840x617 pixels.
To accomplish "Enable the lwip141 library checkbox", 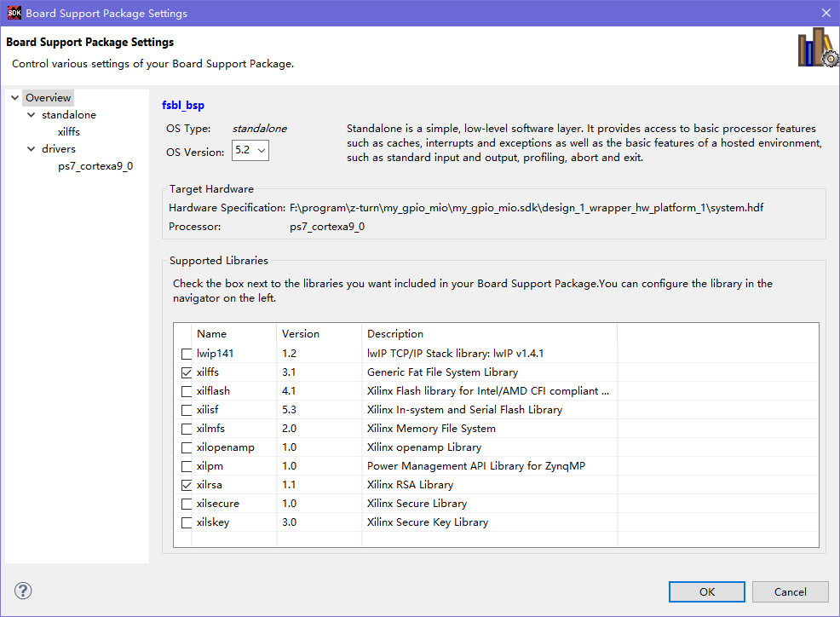I will pos(187,354).
